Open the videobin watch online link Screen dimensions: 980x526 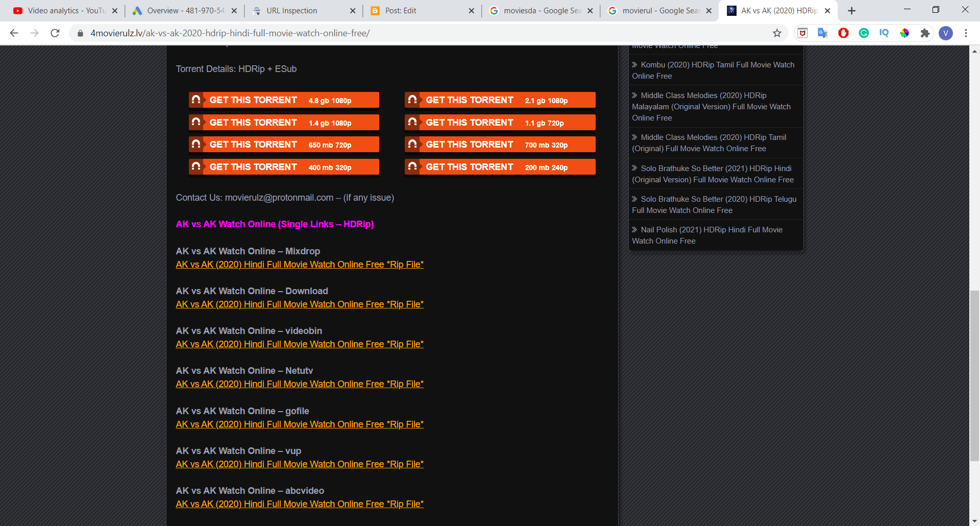click(300, 344)
